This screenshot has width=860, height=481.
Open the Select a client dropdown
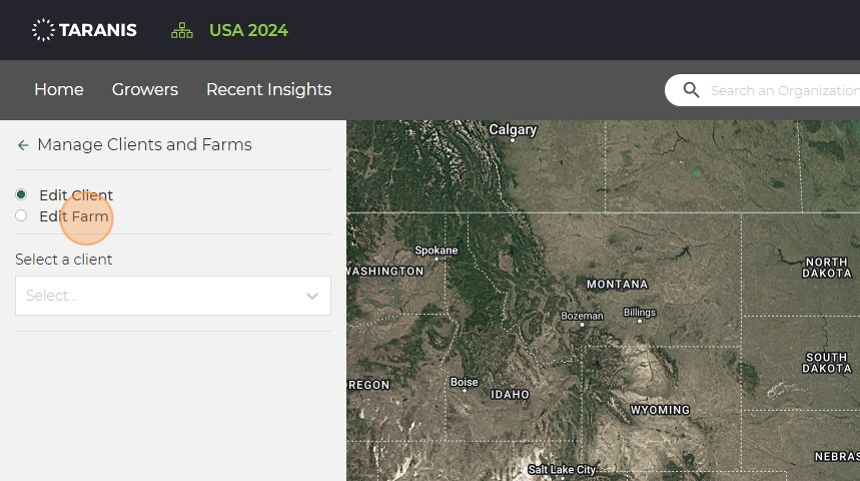[x=160, y=296]
